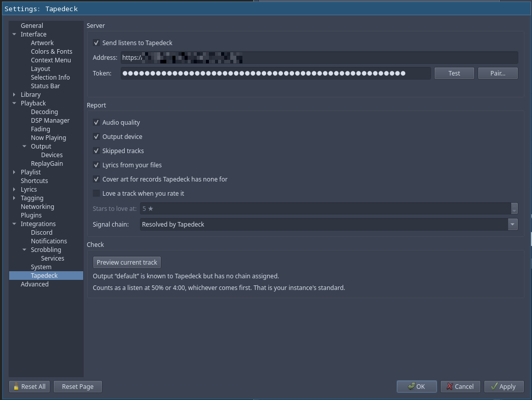Viewport: 532px width, 400px height.
Task: Expand the Library tree node
Action: point(14,95)
